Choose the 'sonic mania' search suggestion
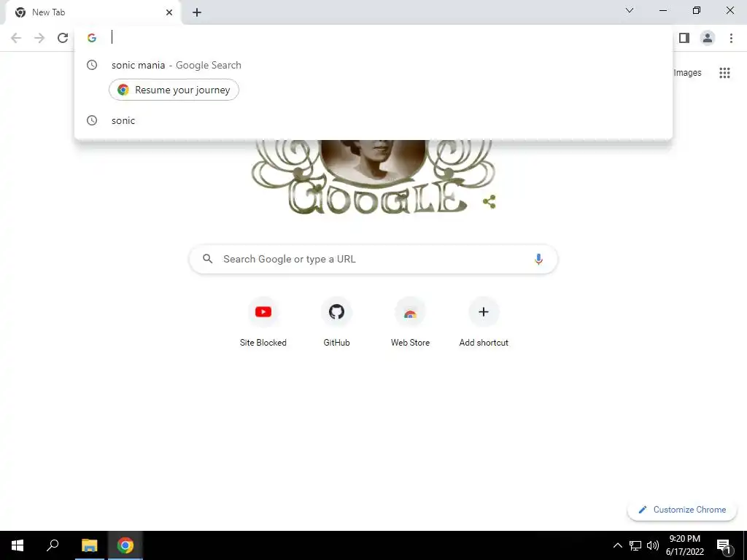The height and width of the screenshot is (560, 747). (x=373, y=65)
